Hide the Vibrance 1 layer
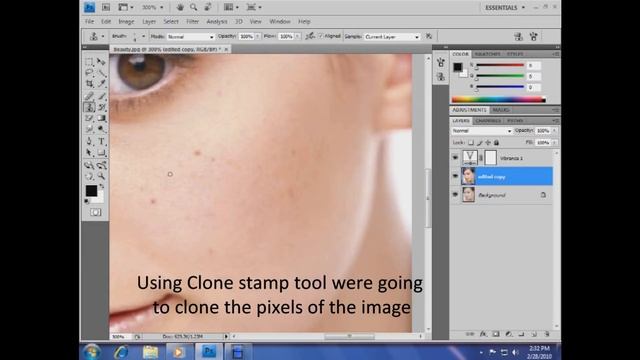Image resolution: width=640 pixels, height=360 pixels. 455,158
